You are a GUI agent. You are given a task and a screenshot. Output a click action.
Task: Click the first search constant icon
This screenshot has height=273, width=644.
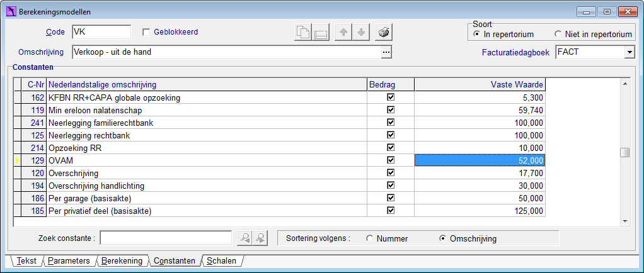coord(244,238)
